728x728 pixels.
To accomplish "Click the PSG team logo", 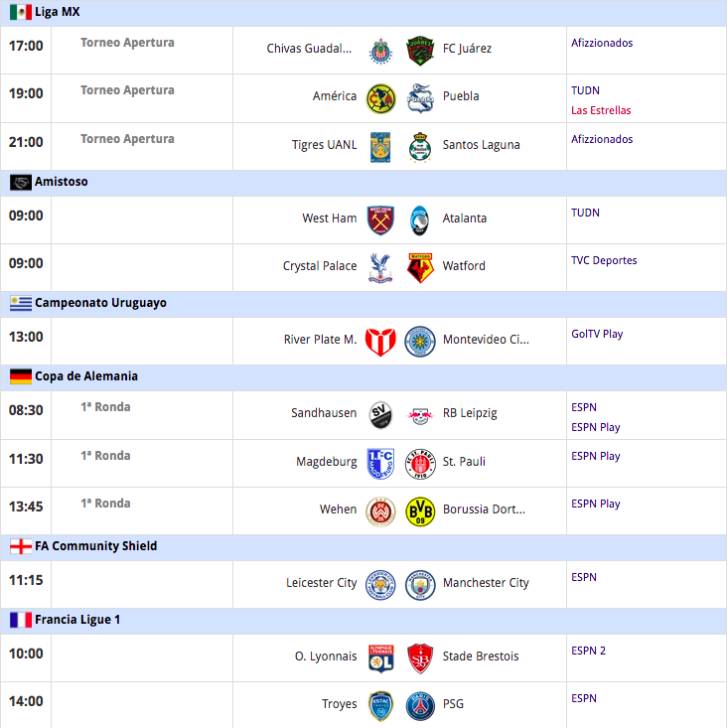I will [x=420, y=706].
